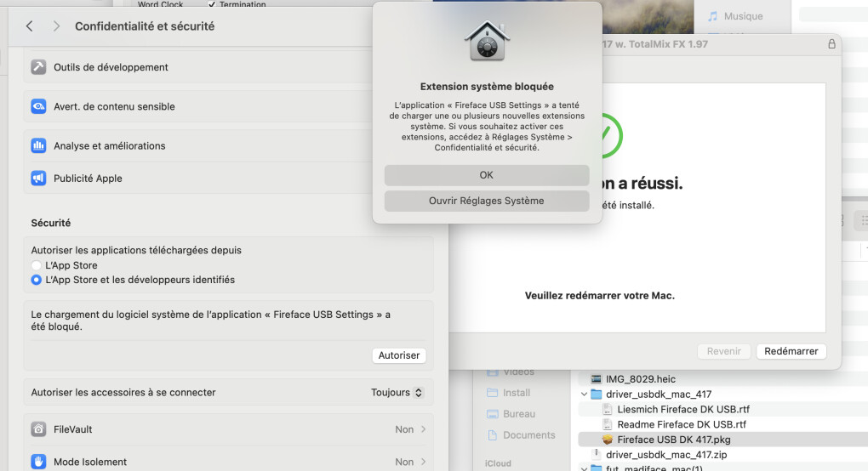The width and height of the screenshot is (868, 471).
Task: Select IMG_8029.heic in the Finder list
Action: [641, 378]
